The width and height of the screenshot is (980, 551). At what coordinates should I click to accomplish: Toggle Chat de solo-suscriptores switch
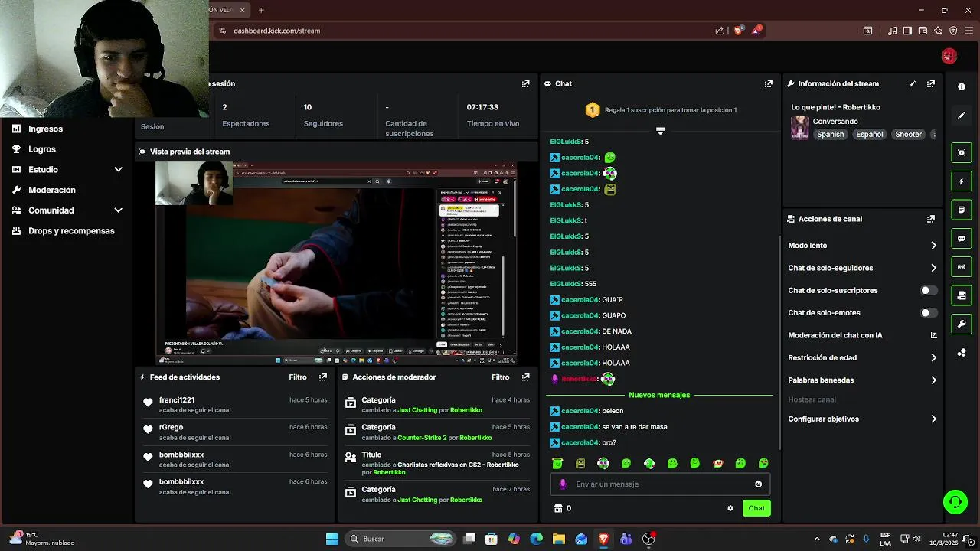click(928, 291)
